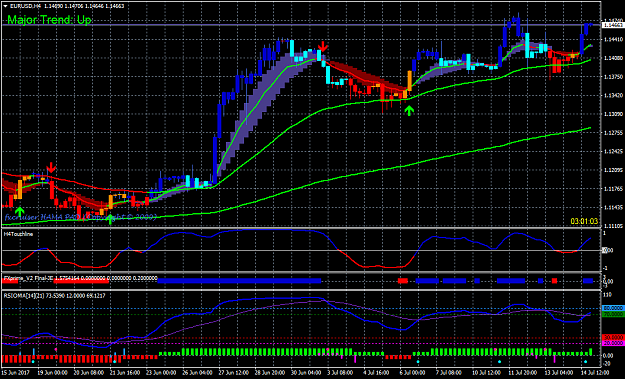Viewport: 625px width, 379px height.
Task: Click the 1.14410 price axis label
Action: click(613, 39)
